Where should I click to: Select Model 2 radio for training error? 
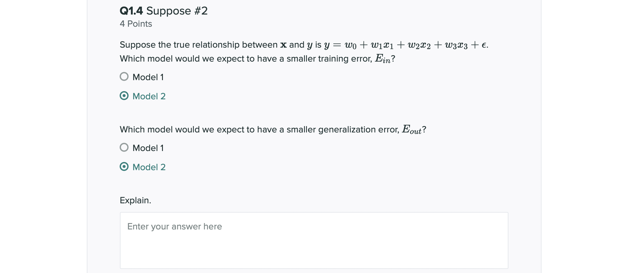tap(124, 96)
